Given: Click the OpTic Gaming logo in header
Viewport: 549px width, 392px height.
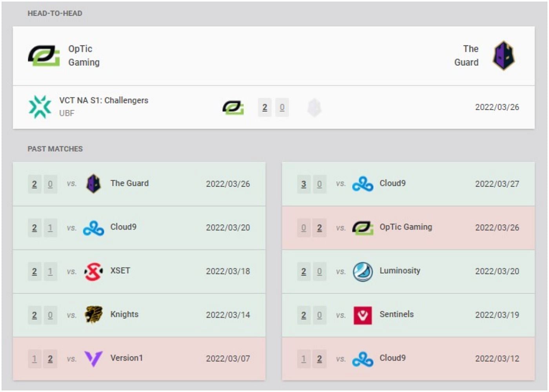Looking at the screenshot, I should click(x=44, y=56).
